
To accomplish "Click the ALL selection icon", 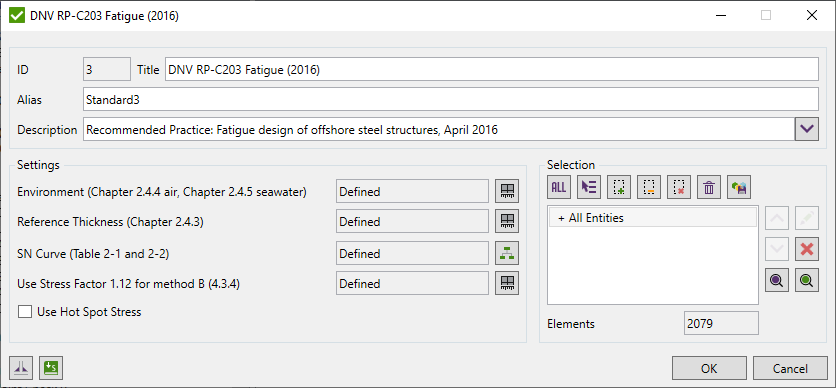I will pyautogui.click(x=559, y=187).
